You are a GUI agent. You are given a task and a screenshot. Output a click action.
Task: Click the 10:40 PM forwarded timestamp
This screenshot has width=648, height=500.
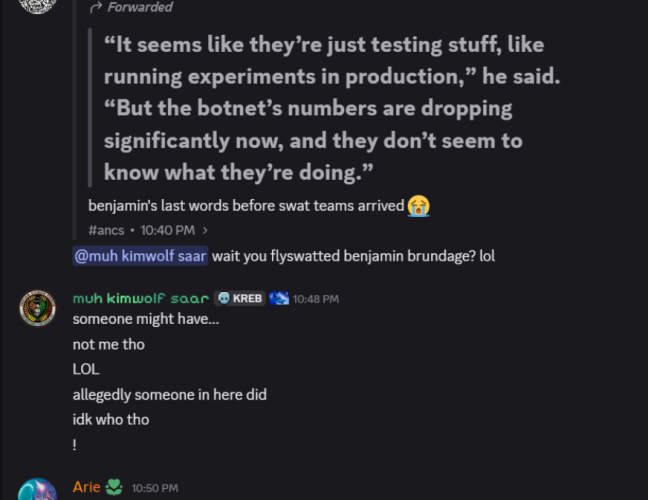click(x=169, y=230)
